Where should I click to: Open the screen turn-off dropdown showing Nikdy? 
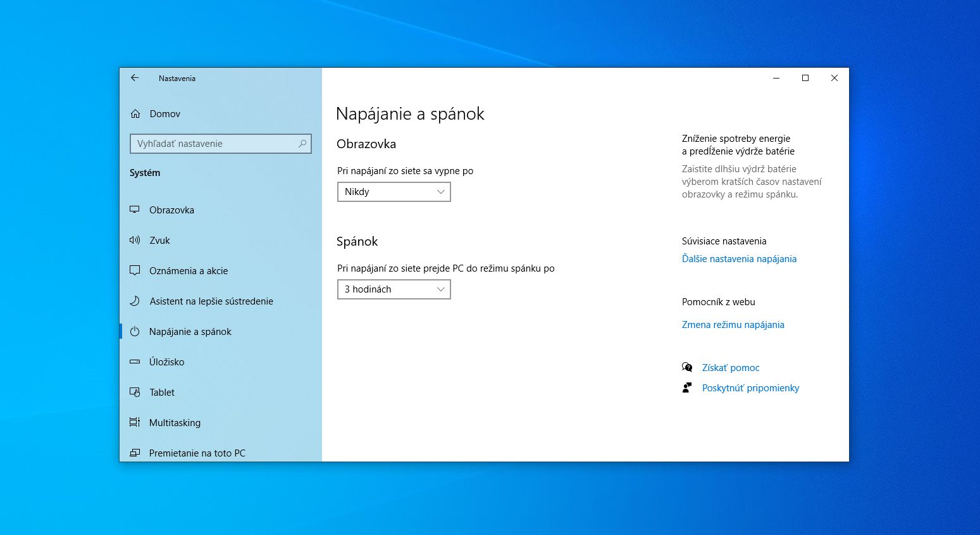click(x=394, y=192)
